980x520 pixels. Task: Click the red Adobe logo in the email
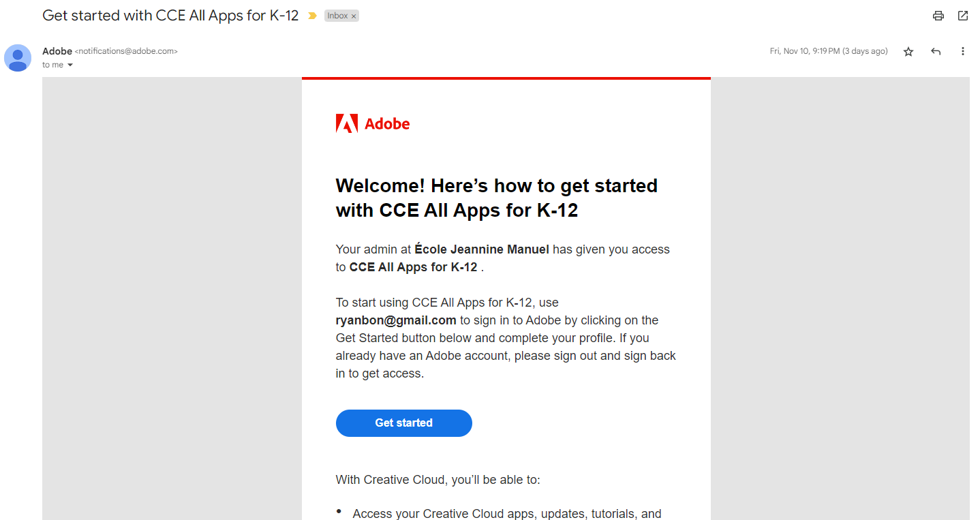pos(373,124)
